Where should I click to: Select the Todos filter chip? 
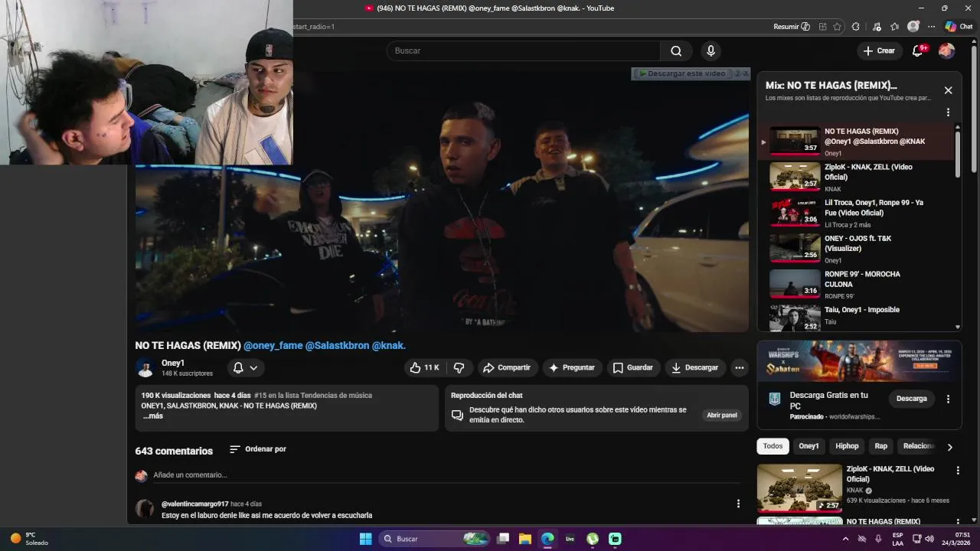point(773,446)
